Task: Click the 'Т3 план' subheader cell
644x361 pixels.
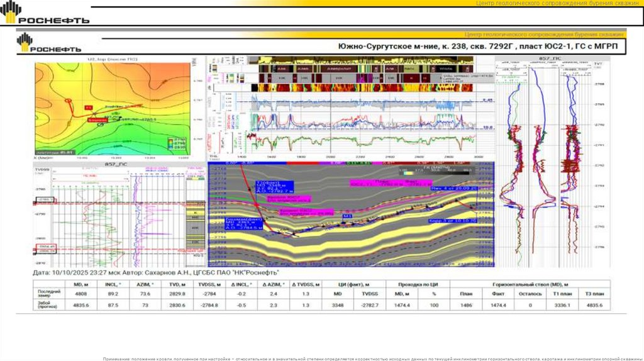Action: 594,294
